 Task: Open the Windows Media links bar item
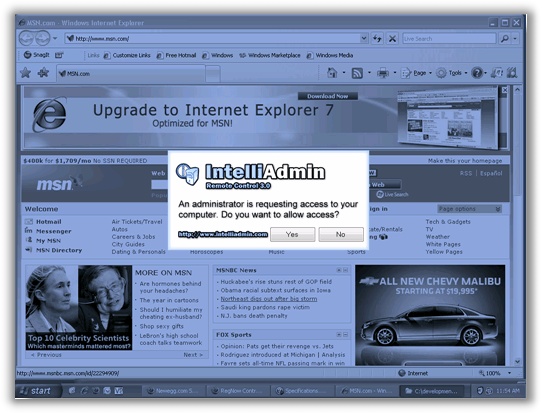tap(330, 55)
